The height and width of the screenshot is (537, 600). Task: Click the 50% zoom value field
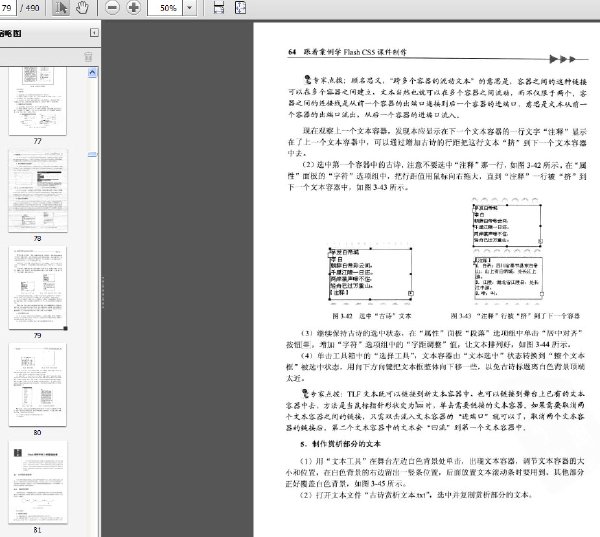coord(165,8)
